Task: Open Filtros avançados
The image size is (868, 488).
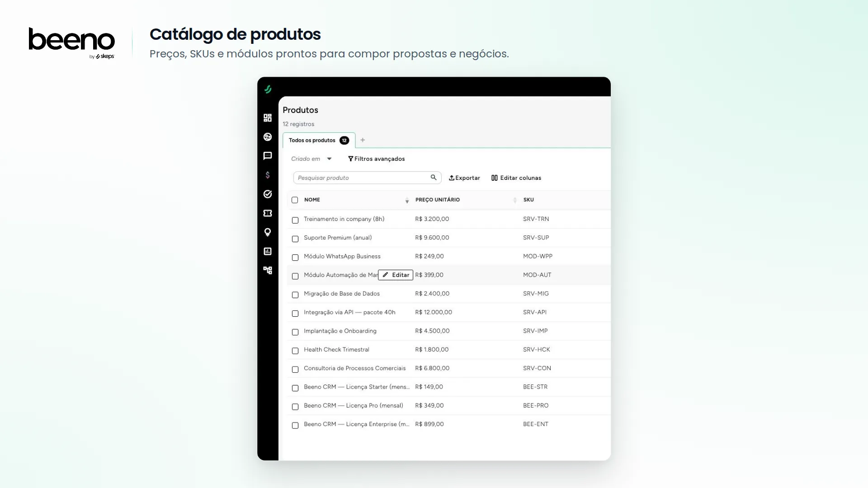Action: tap(376, 159)
